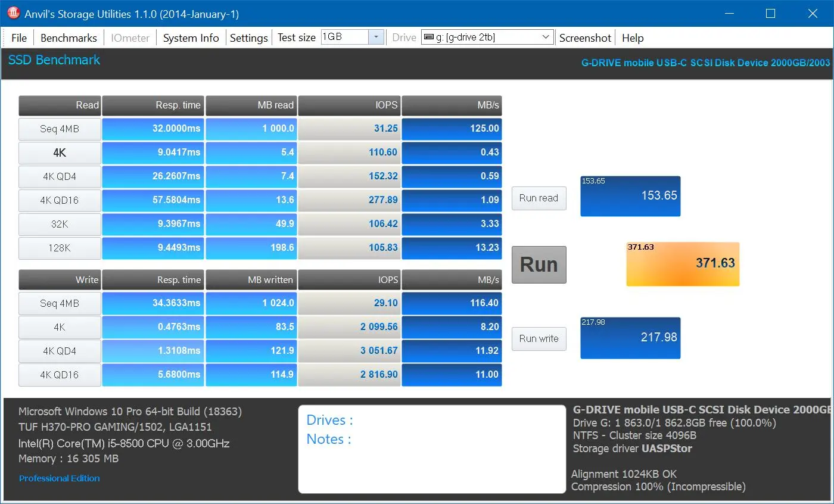Click the 5.6800ms response time cell

[x=153, y=375]
